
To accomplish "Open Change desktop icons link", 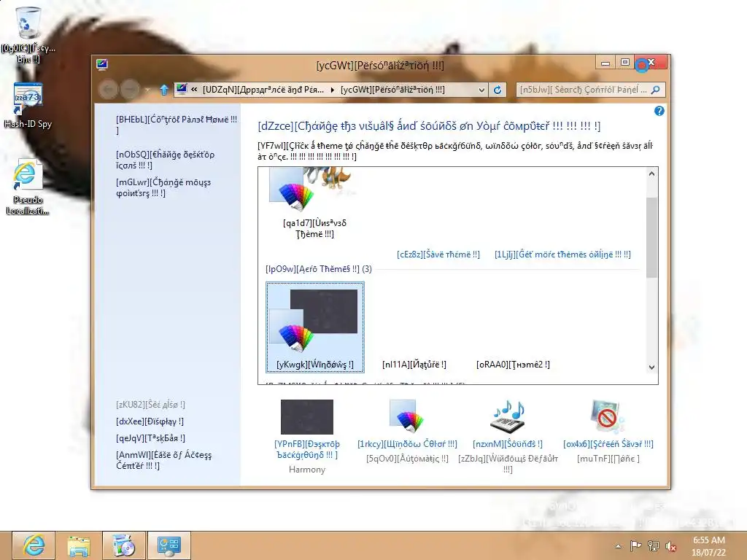I will pos(165,160).
